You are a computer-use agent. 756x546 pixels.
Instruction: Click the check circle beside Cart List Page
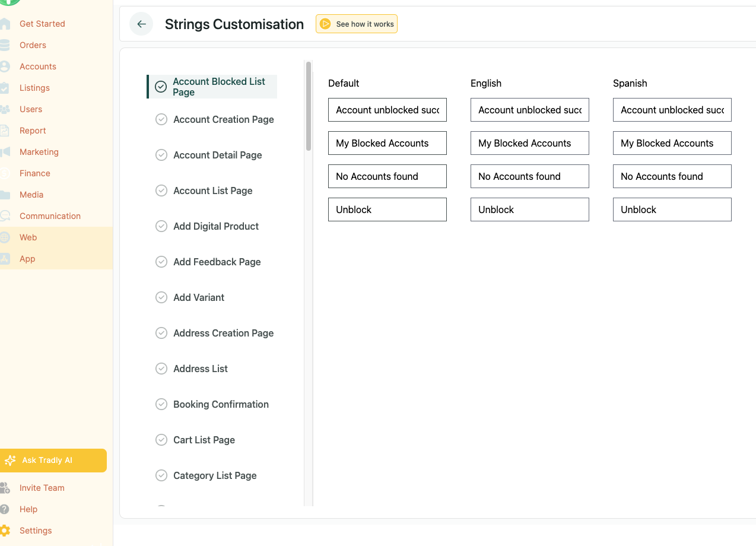[161, 440]
